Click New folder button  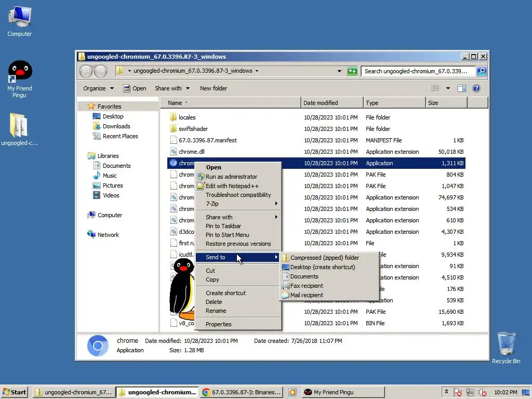(x=214, y=88)
